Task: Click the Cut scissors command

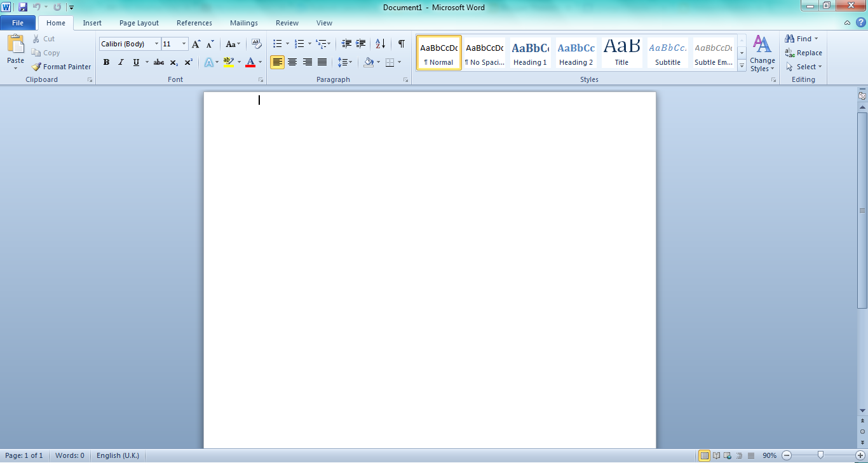Action: 44,39
